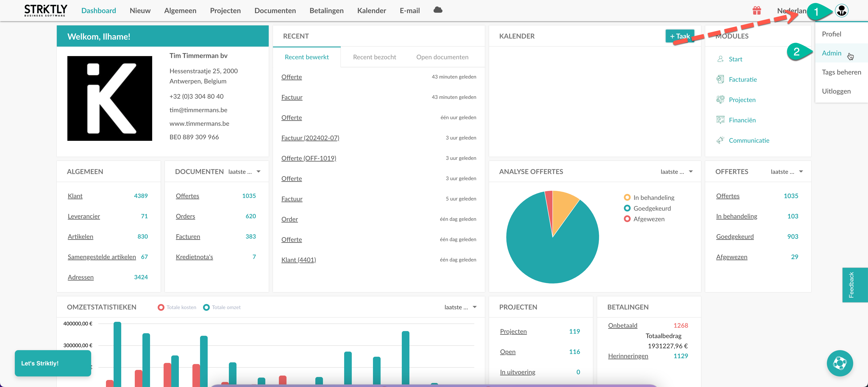Click the Start module person icon
868x387 pixels.
(720, 59)
